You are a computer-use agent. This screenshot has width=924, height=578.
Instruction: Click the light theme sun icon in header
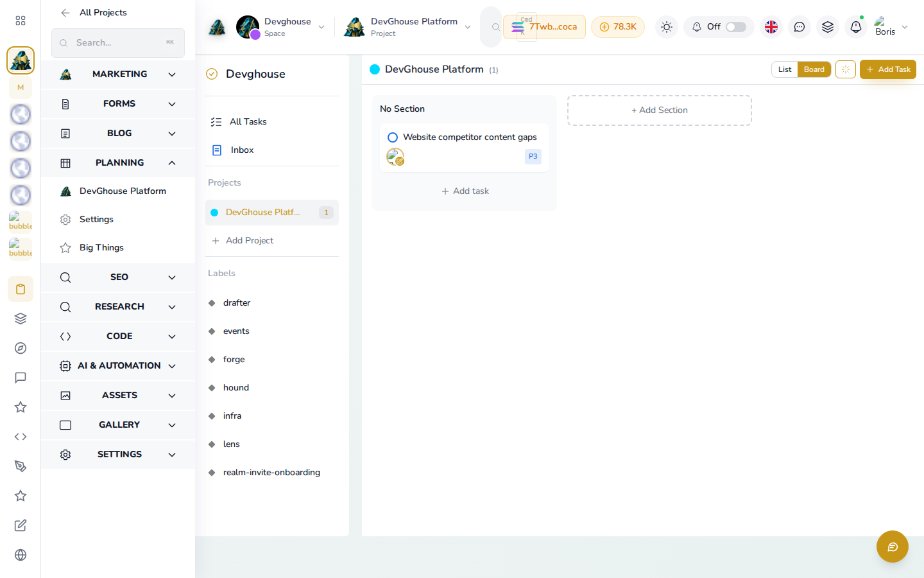coord(667,27)
